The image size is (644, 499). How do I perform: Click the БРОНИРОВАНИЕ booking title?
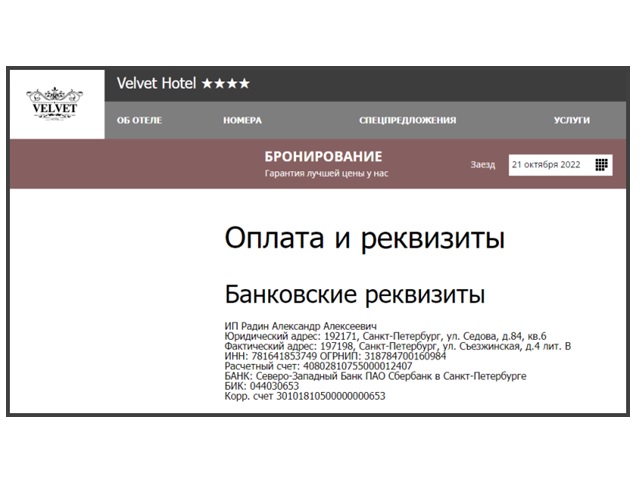coord(323,157)
